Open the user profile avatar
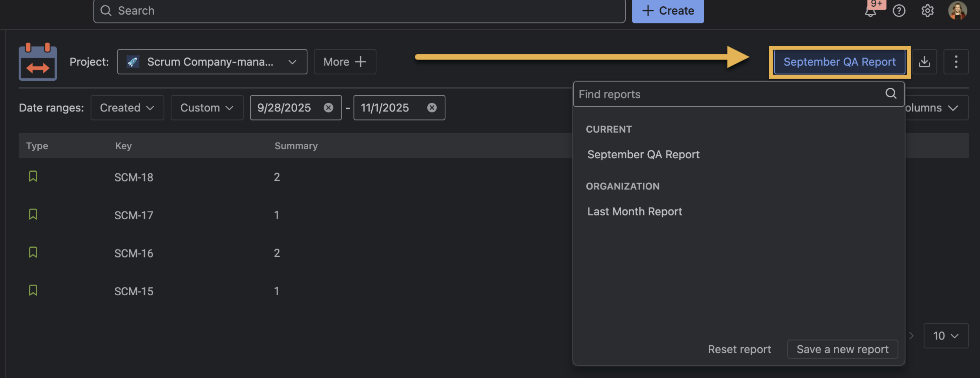This screenshot has width=980, height=378. [957, 10]
